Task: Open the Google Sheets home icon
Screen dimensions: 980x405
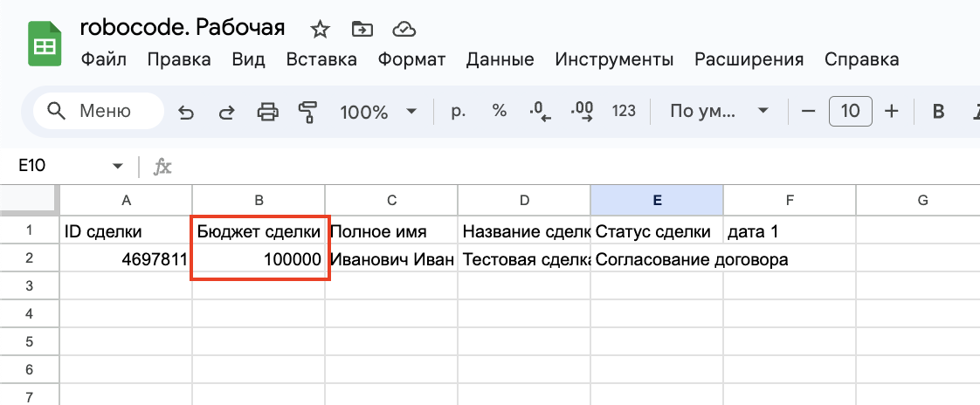Action: click(45, 43)
